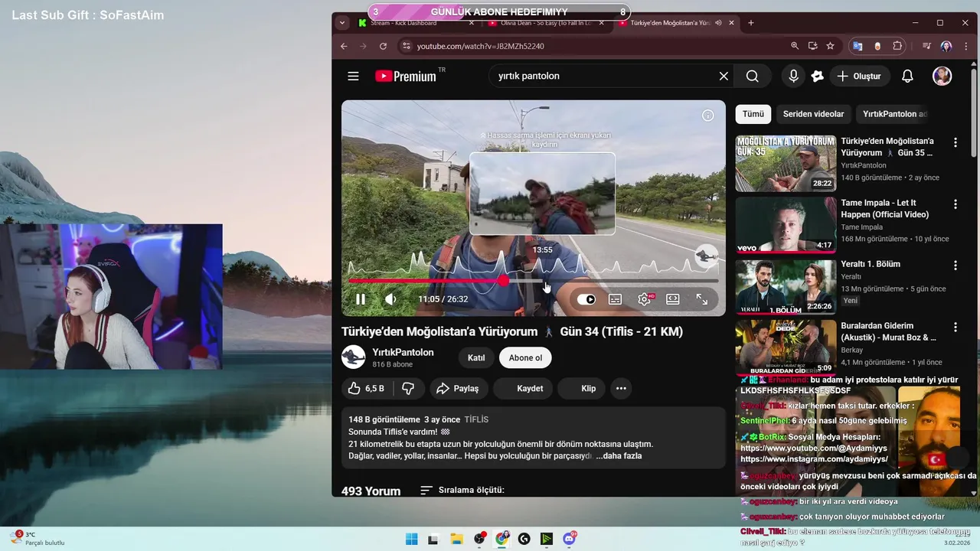Join the channel with Katıl
Screen dimensions: 980x551
476,357
